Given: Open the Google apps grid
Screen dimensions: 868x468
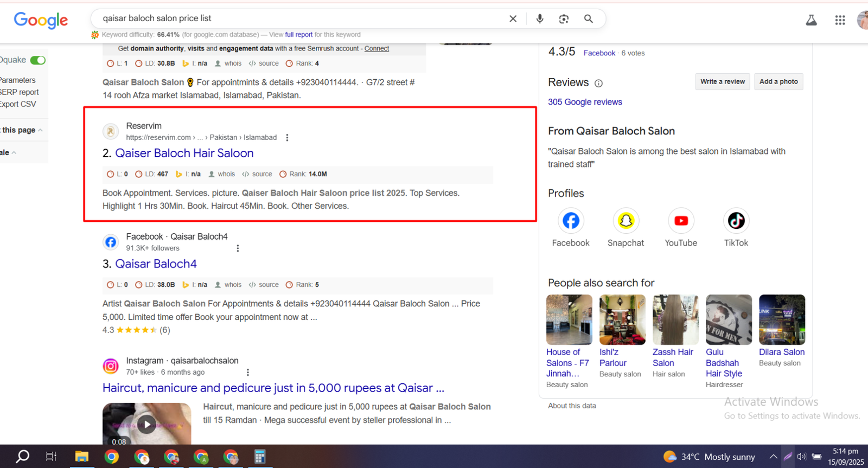Looking at the screenshot, I should click(840, 20).
